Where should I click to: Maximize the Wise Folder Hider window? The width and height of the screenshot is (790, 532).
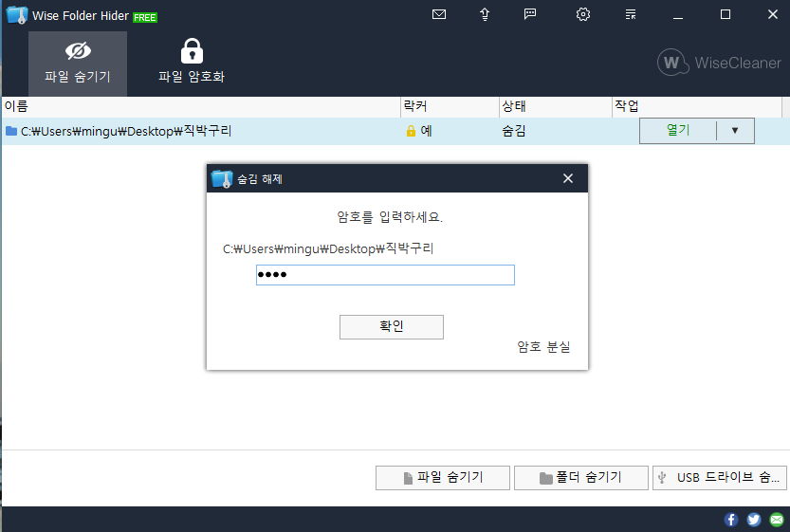point(725,14)
